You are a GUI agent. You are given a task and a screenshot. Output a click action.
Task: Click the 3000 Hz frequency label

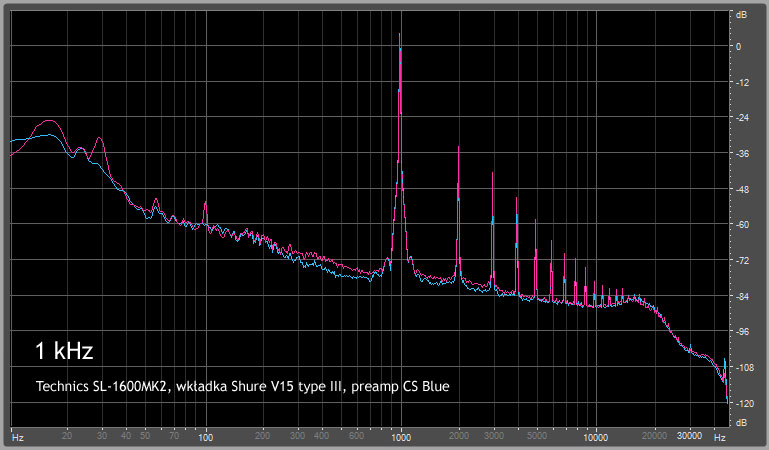pos(493,435)
